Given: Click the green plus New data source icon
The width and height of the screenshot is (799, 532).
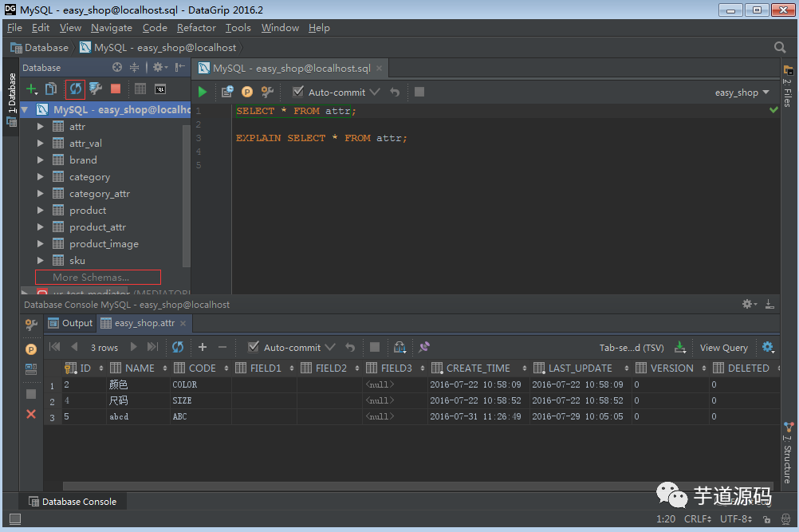Looking at the screenshot, I should coord(32,89).
